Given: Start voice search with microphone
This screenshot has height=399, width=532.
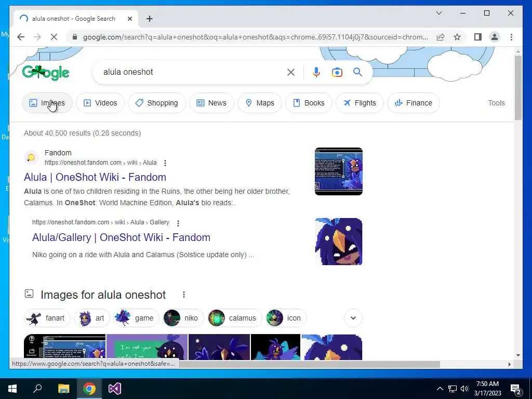Looking at the screenshot, I should click(x=316, y=72).
